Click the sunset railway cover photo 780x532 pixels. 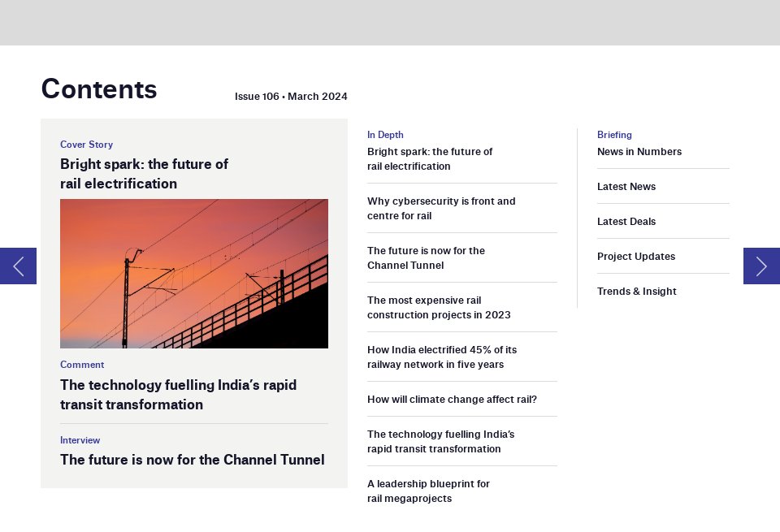(194, 274)
